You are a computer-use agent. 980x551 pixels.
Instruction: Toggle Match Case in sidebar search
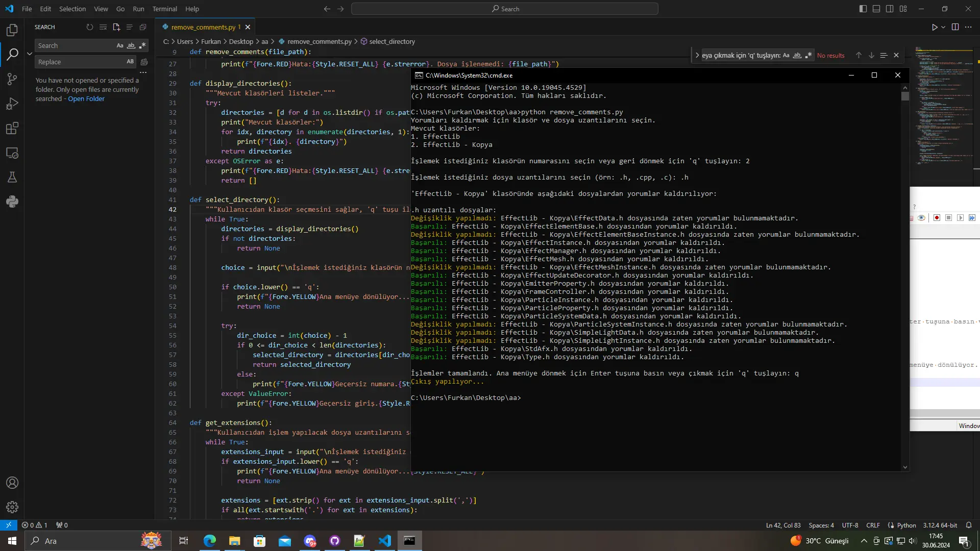[x=120, y=45]
